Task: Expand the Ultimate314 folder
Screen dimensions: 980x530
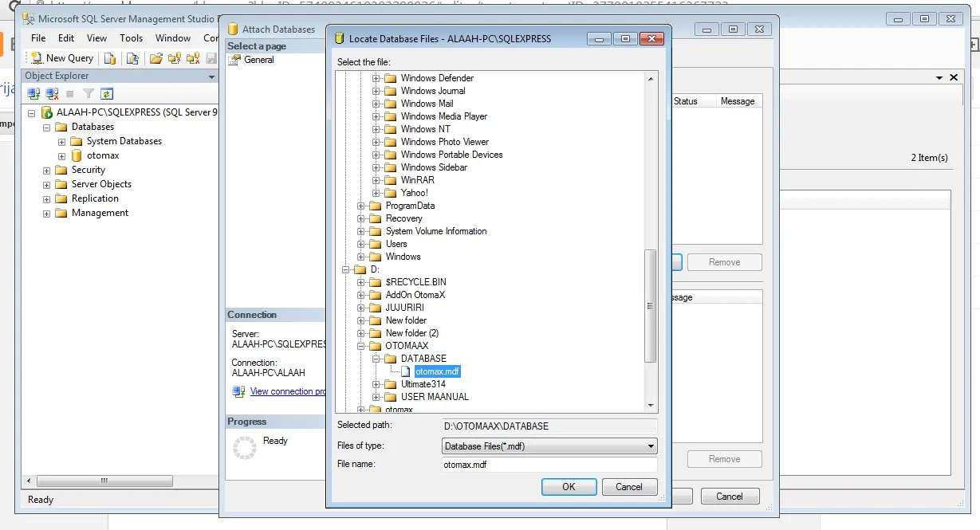Action: click(x=376, y=384)
